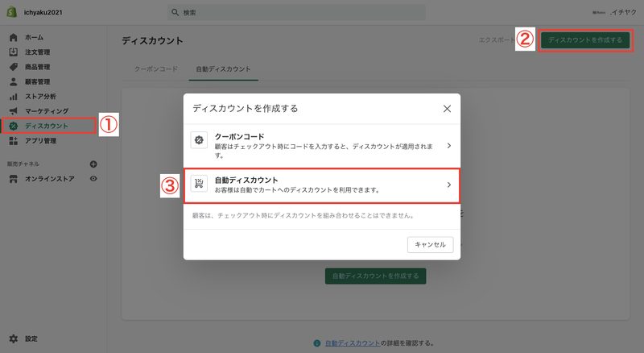Image resolution: width=644 pixels, height=353 pixels.
Task: Click the クーポンコード discount badge icon
Action: [x=199, y=140]
